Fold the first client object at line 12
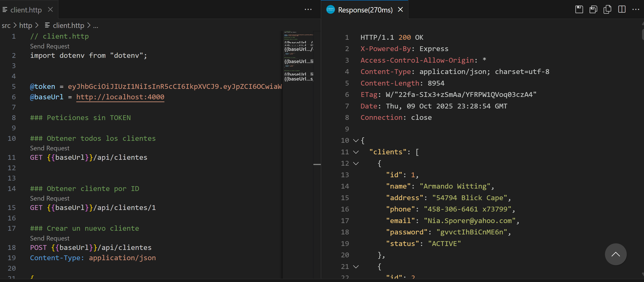 (x=356, y=164)
